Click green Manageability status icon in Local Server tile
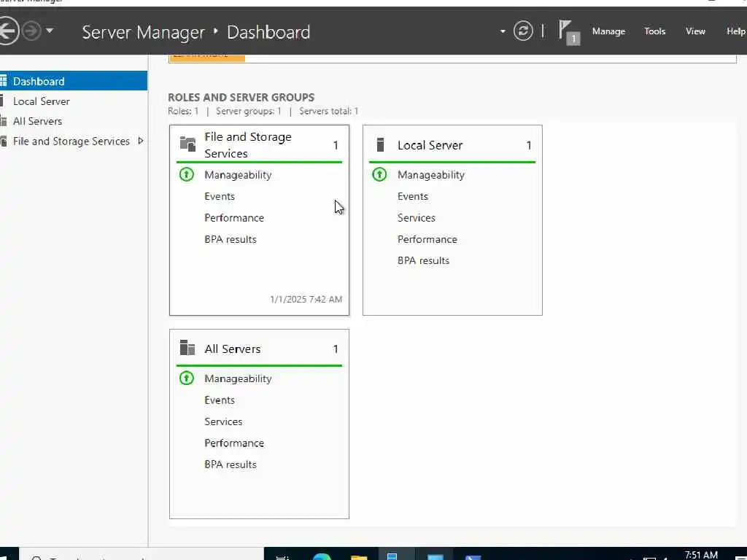Screen dimensions: 747x560 point(379,175)
